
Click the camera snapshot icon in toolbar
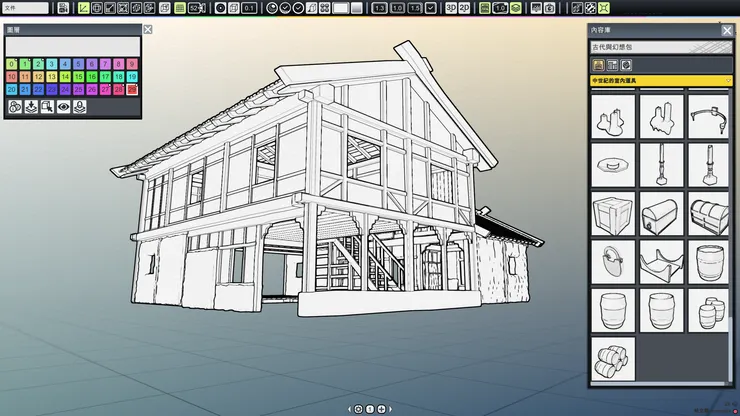(x=550, y=8)
